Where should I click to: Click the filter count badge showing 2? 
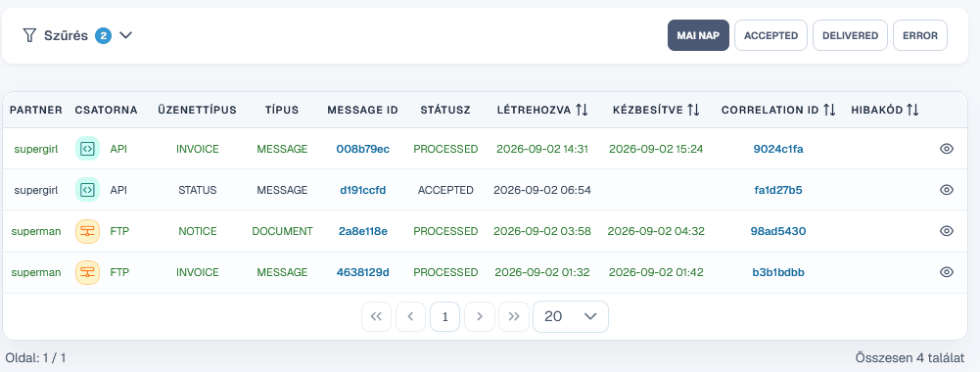click(103, 35)
